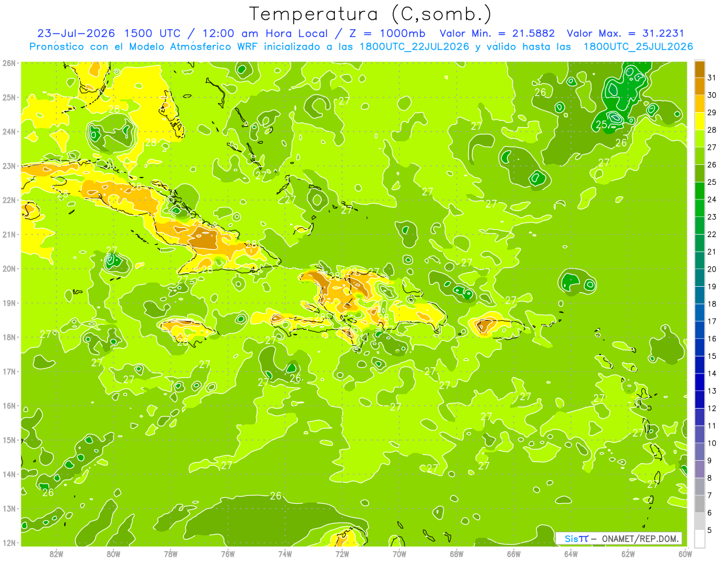This screenshot has height=562, width=728.
Task: Pick the blue swatch between 15 and 16
Action: tap(699, 347)
